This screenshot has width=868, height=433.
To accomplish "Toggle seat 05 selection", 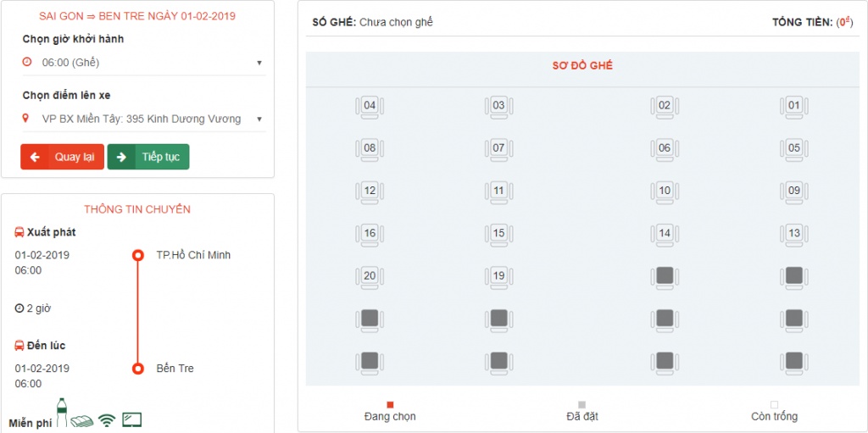I will tap(793, 150).
